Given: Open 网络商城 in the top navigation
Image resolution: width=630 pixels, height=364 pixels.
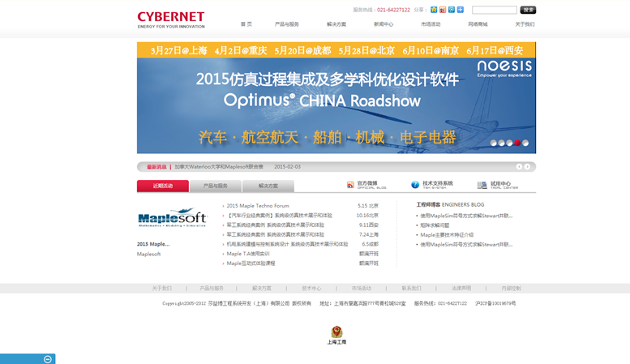Looking at the screenshot, I should pyautogui.click(x=478, y=24).
